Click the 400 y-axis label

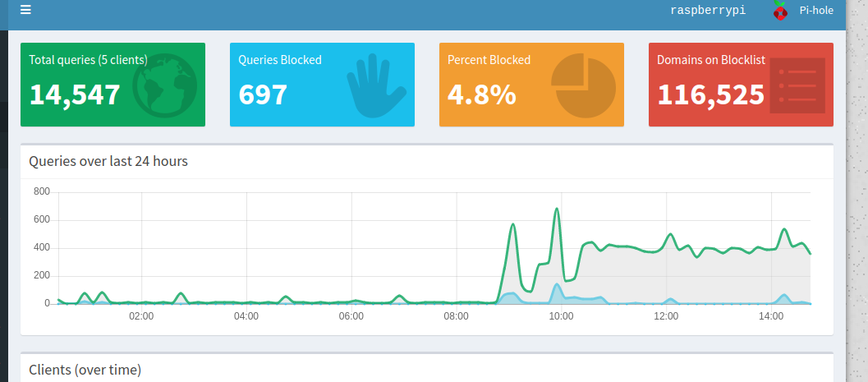tap(42, 247)
